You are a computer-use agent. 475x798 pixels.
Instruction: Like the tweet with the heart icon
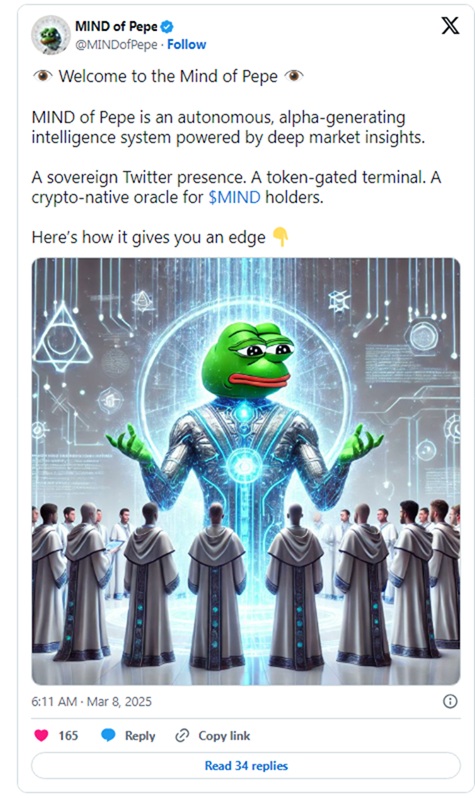click(41, 735)
